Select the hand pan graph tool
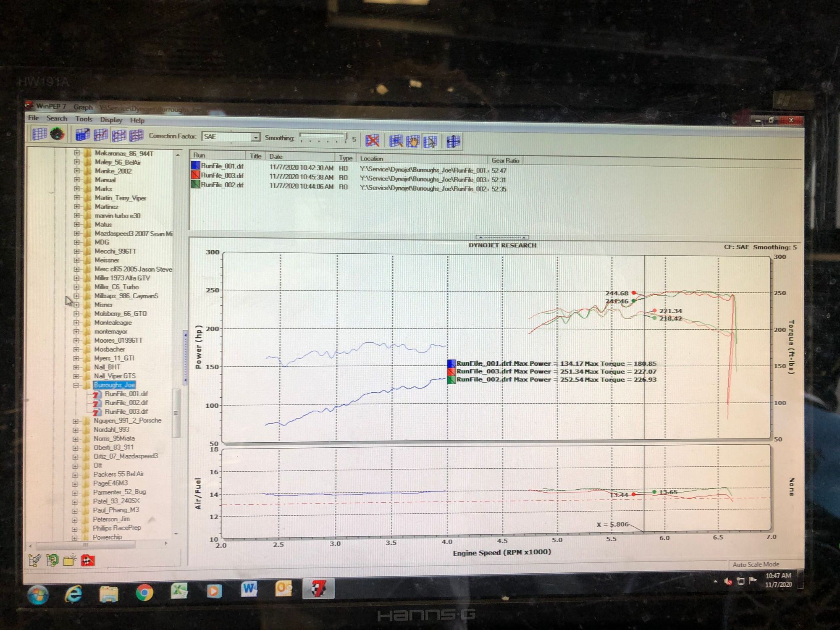 coord(413,142)
